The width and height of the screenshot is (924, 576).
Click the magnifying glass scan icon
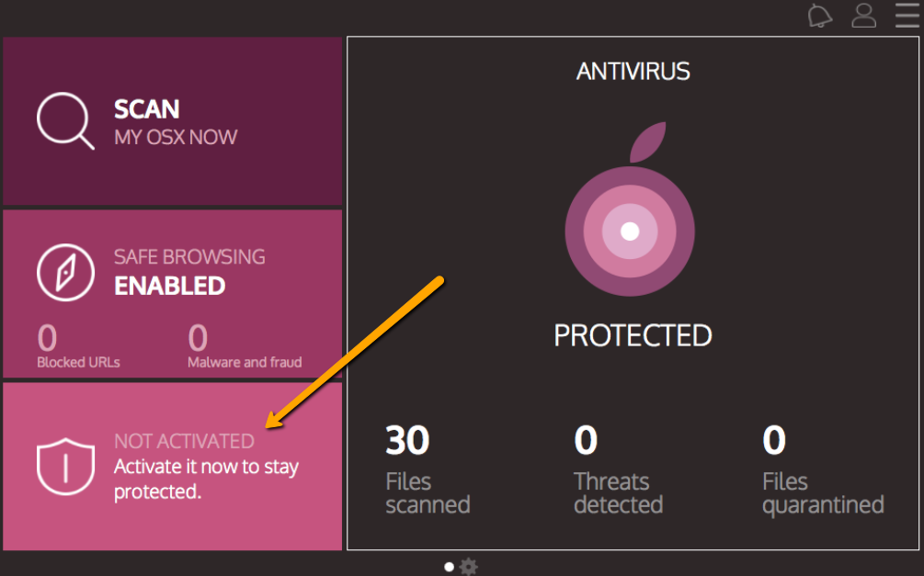coord(65,120)
